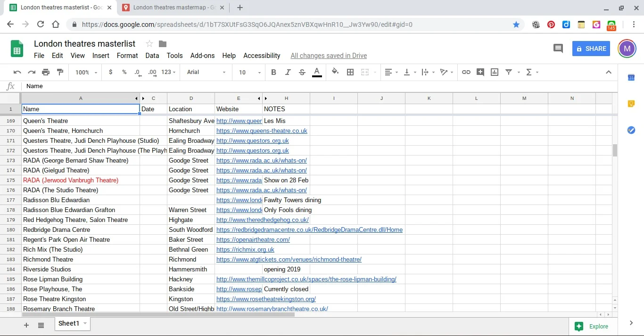
Task: Click the Insert comment icon
Action: tap(480, 72)
